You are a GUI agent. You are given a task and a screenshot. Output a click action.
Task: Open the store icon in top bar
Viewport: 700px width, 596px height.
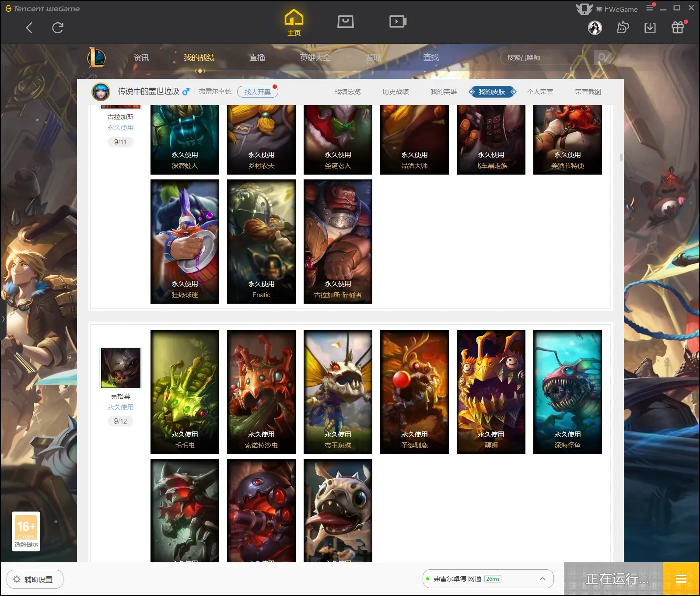coord(346,21)
